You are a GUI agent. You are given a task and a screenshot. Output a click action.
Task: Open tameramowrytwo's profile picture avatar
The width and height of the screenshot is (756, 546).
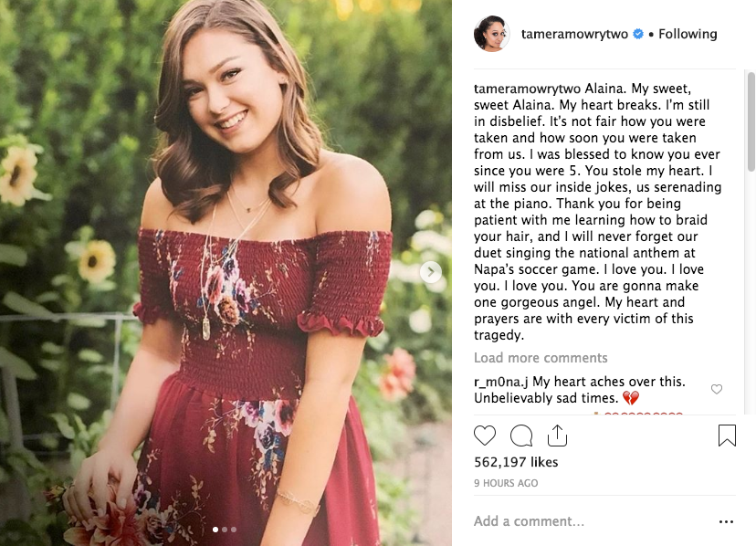point(491,35)
